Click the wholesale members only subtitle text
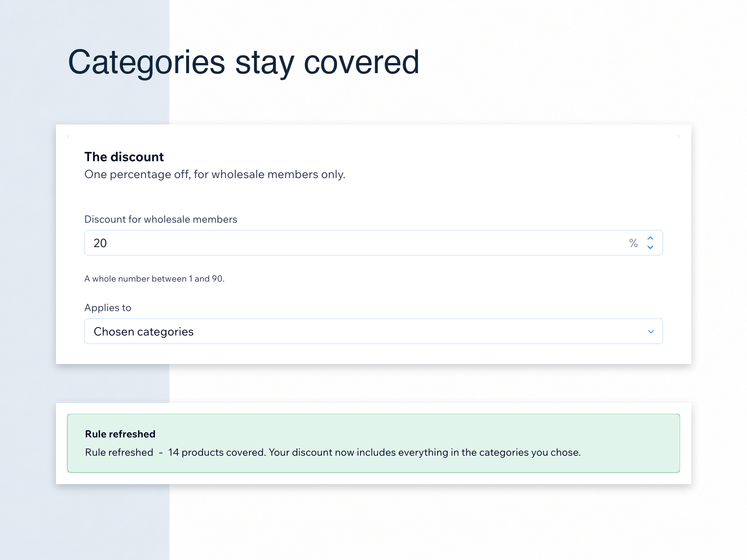The image size is (747, 560). click(x=278, y=174)
